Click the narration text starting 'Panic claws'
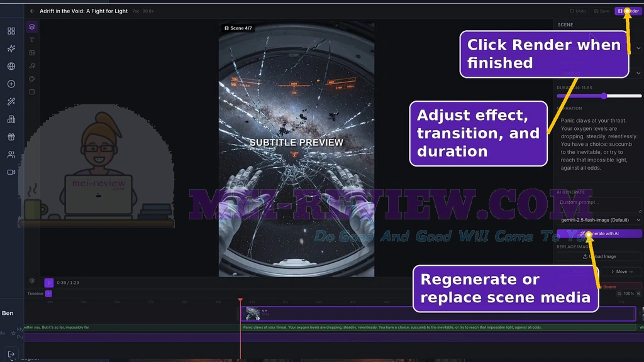 coord(599,144)
